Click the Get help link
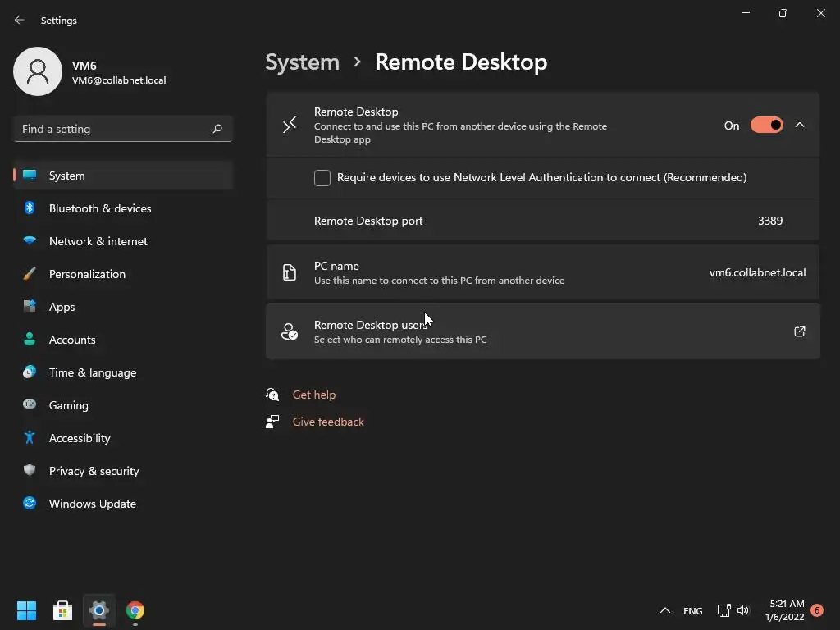The image size is (840, 630). coord(314,395)
